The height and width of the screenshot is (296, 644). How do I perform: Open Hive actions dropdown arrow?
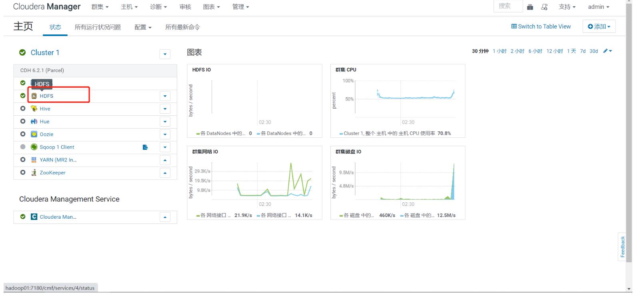click(x=165, y=109)
